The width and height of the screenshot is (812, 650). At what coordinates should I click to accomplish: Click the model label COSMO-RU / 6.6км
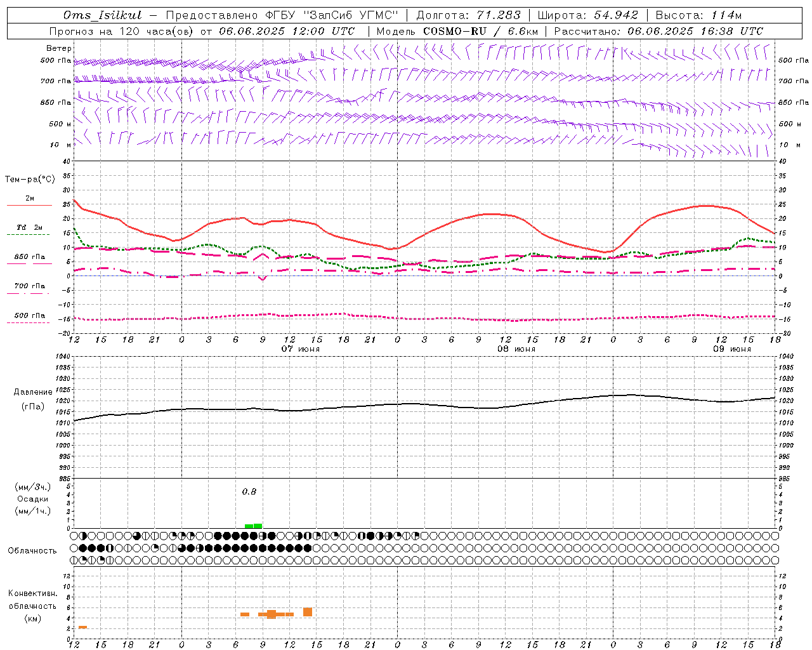480,31
